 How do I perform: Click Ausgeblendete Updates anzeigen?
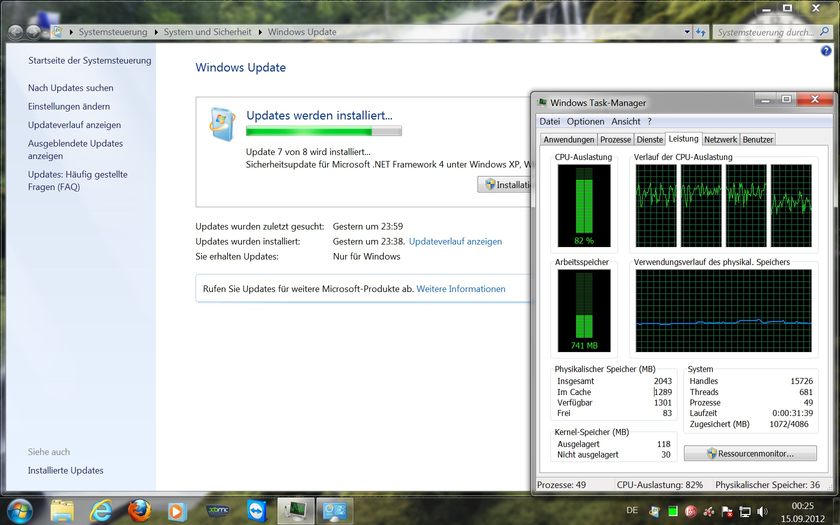76,149
